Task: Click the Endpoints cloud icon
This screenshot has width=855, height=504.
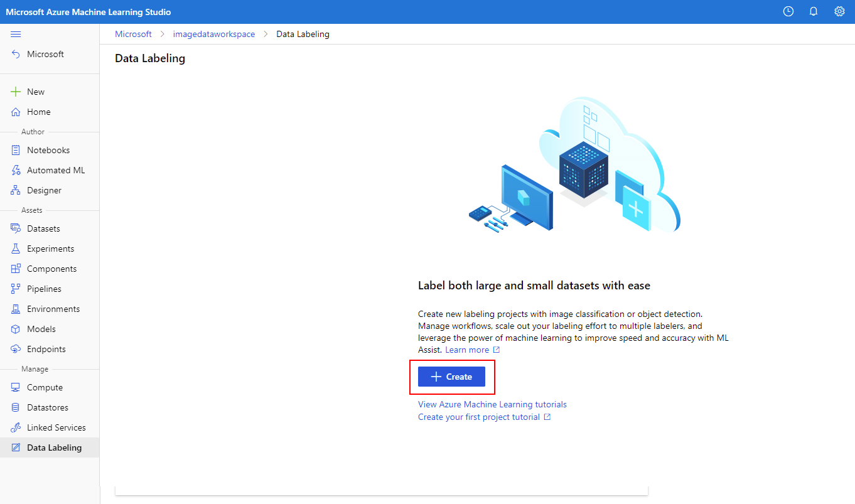Action: [x=16, y=349]
